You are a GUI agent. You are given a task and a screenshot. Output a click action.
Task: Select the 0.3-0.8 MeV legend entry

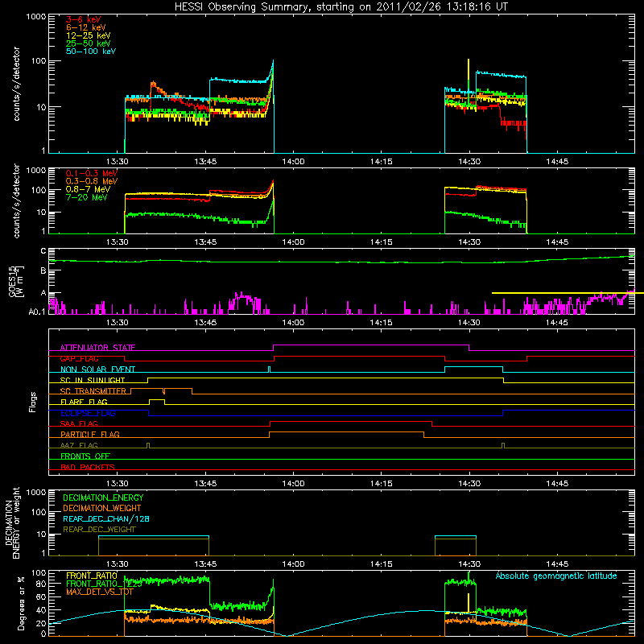tap(92, 181)
